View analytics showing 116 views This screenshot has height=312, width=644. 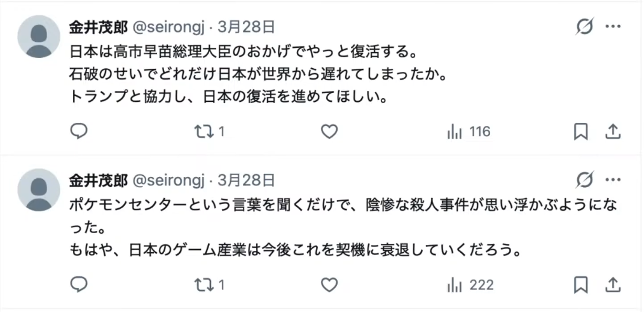click(x=469, y=132)
